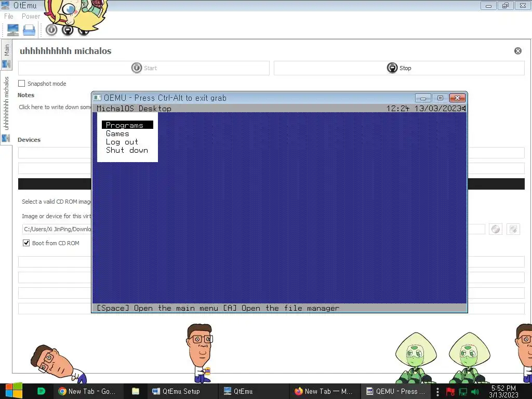Click the open machine printer-like toolbar icon
This screenshot has width=532, height=399.
pos(29,30)
